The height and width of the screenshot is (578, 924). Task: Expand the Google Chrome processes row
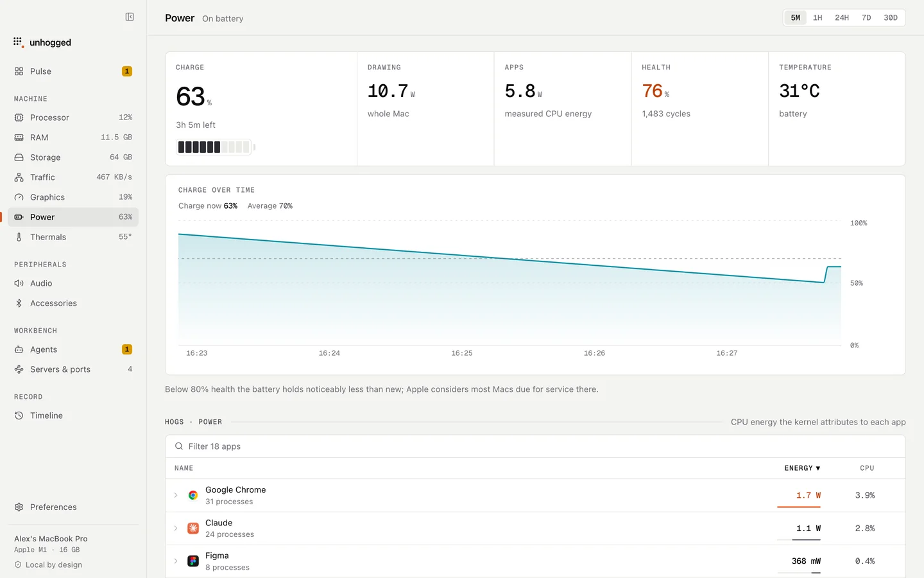point(176,495)
